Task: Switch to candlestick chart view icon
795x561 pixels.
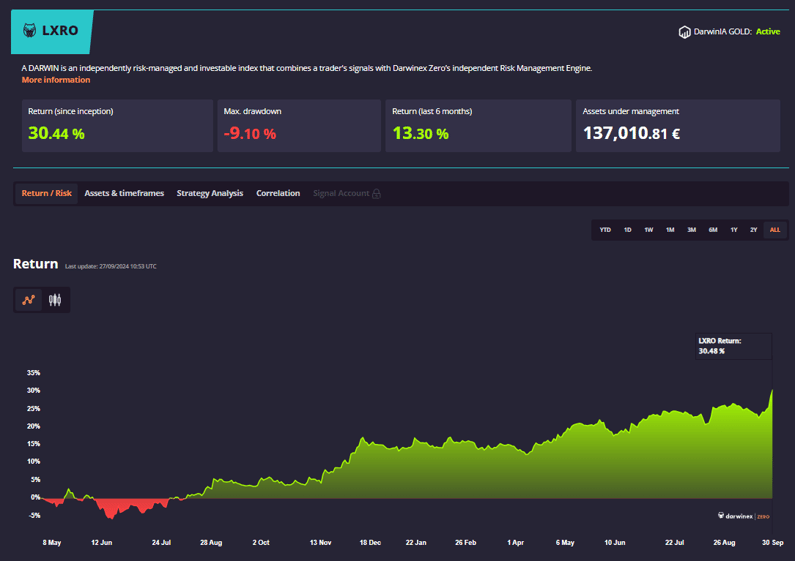Action: [x=55, y=299]
